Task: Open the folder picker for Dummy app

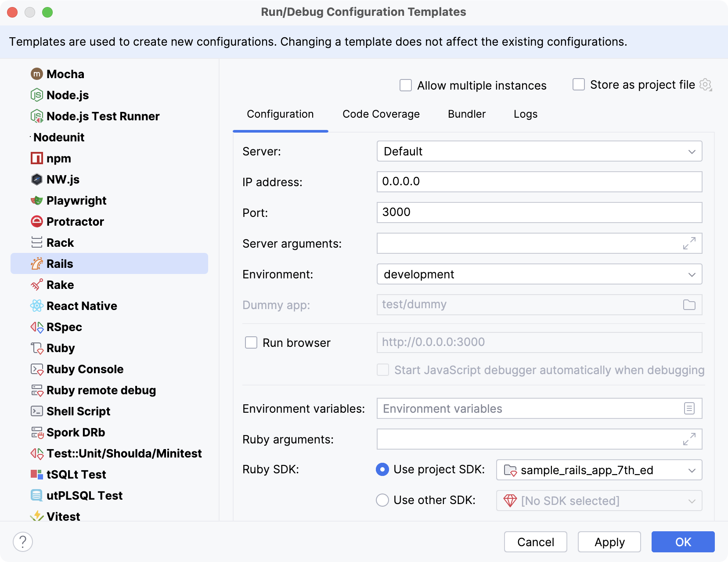Action: tap(690, 304)
